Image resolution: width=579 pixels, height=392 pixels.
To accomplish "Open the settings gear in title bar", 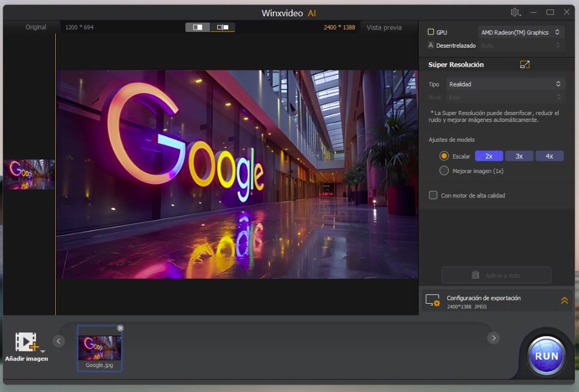I will click(515, 12).
